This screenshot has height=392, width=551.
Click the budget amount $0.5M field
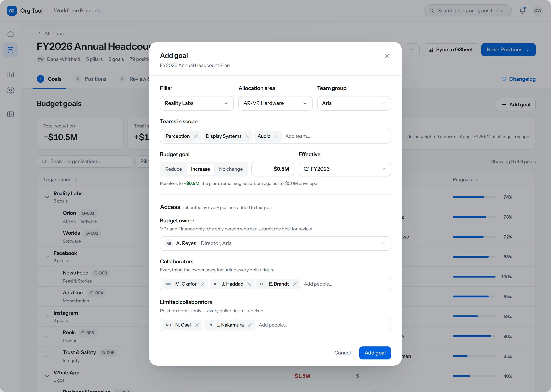coord(273,169)
